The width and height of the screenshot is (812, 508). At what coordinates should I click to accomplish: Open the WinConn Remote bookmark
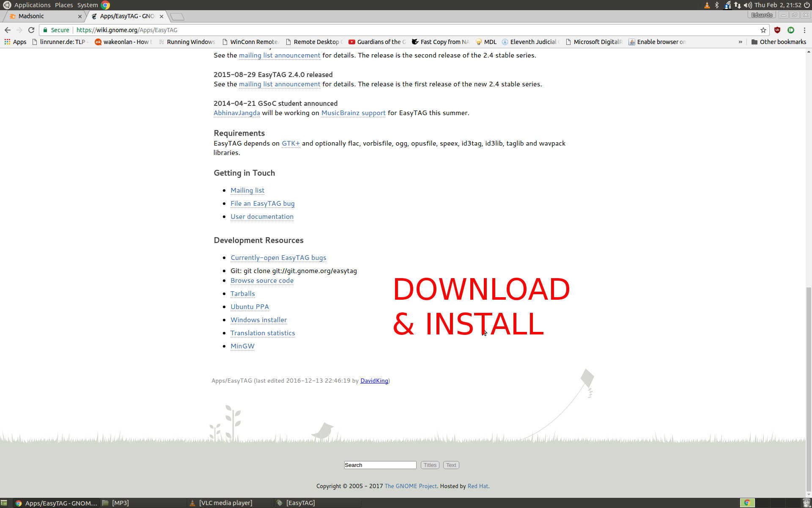[250, 42]
